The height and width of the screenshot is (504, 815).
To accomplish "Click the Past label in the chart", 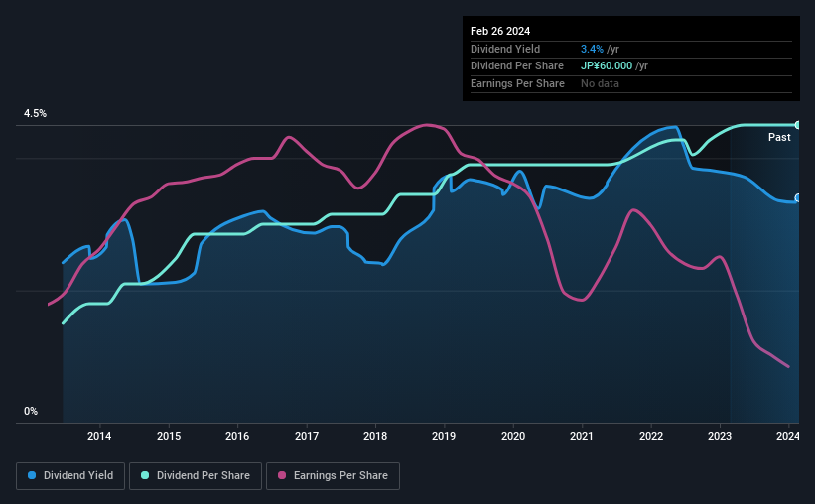I will (779, 137).
